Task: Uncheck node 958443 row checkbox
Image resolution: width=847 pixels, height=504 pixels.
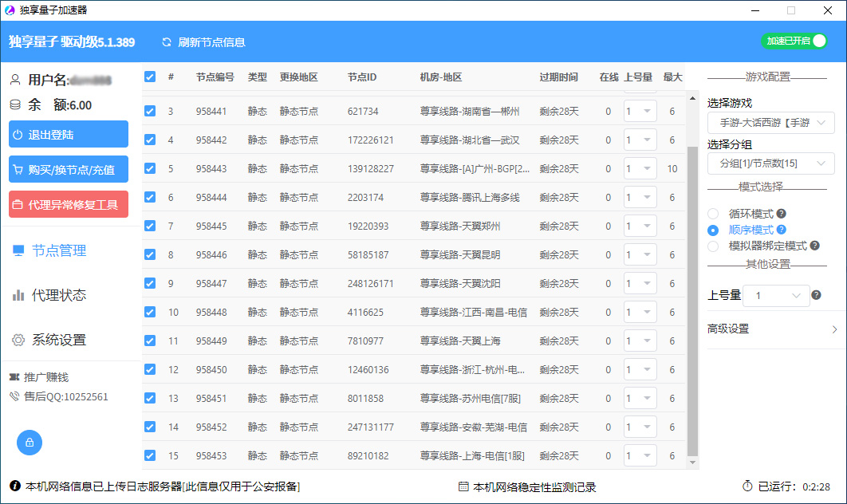Action: pyautogui.click(x=150, y=168)
